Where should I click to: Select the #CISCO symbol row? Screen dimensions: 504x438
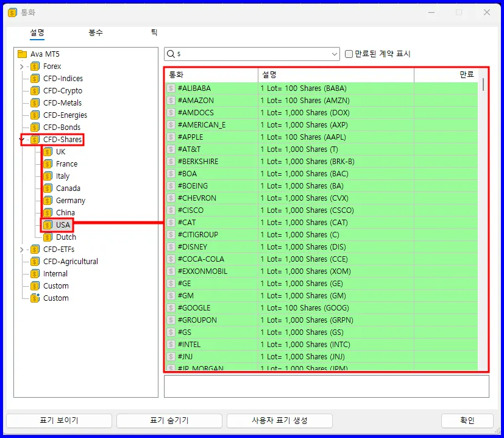click(x=322, y=210)
